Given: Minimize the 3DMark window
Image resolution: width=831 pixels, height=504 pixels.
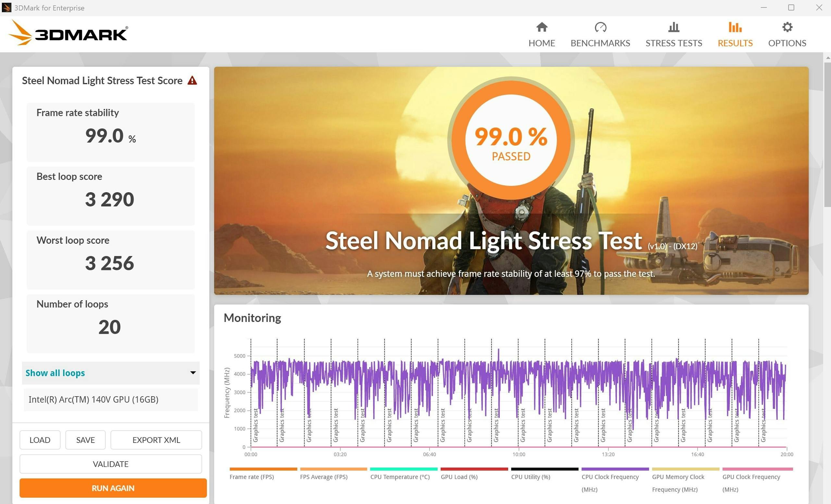Looking at the screenshot, I should click(x=764, y=7).
